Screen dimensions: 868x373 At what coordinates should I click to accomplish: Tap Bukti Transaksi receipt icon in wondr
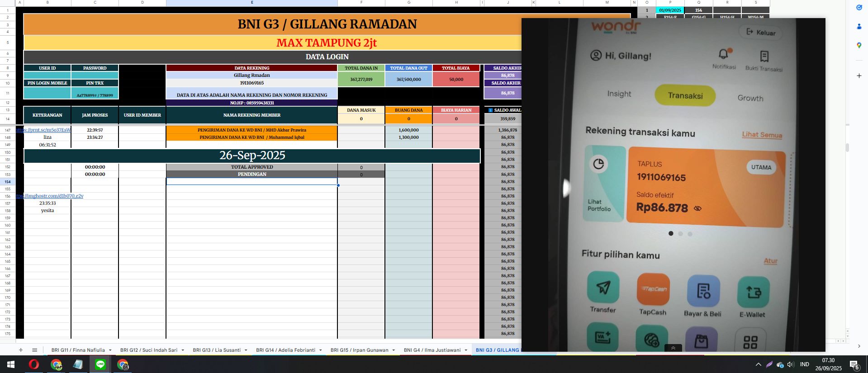pos(764,57)
